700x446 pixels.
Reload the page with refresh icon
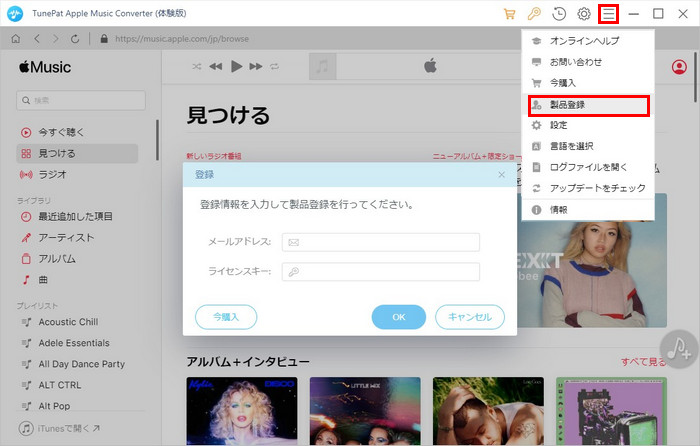pos(75,39)
